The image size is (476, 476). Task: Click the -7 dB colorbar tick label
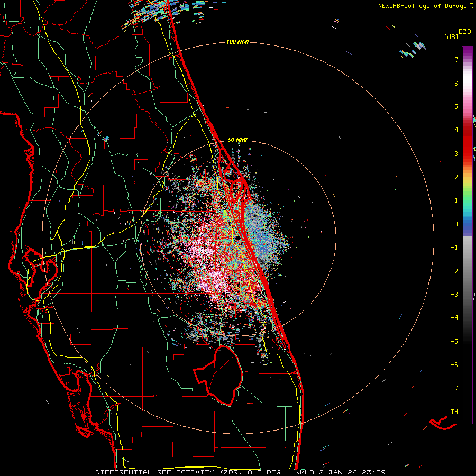tap(454, 388)
